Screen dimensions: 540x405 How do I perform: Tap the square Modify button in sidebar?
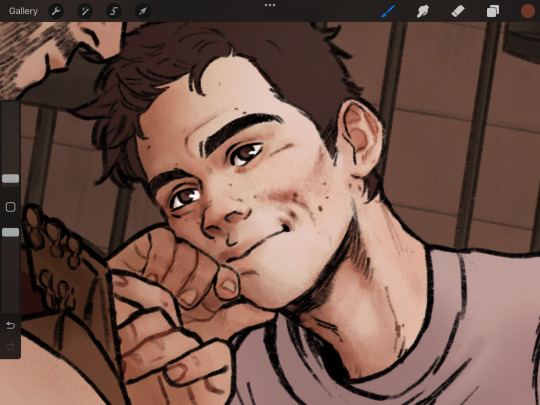[10, 207]
